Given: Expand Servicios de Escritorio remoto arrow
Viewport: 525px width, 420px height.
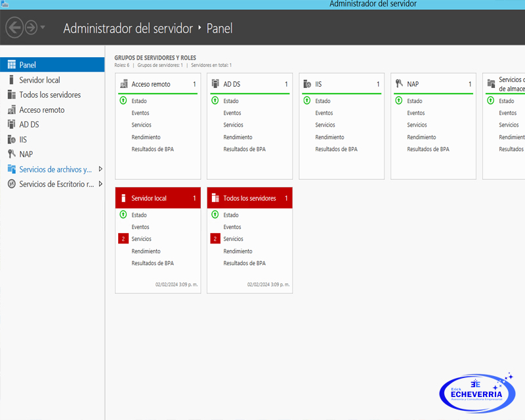Looking at the screenshot, I should click(100, 184).
